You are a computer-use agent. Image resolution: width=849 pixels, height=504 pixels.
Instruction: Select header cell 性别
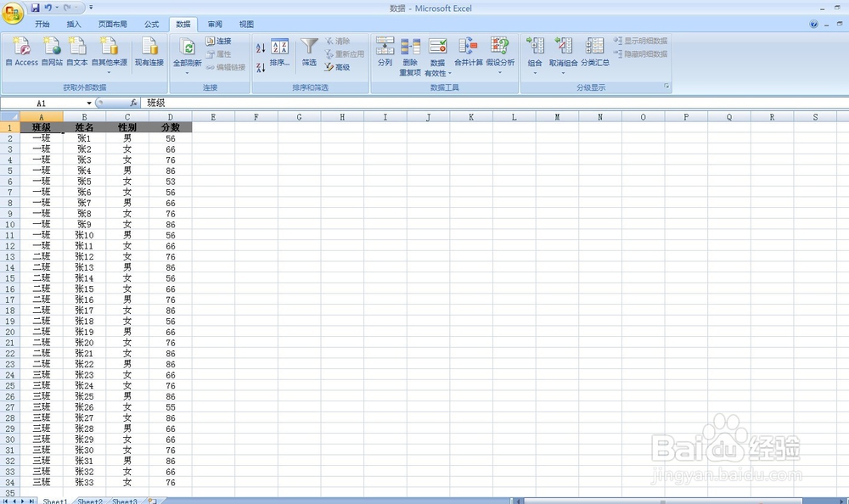127,127
